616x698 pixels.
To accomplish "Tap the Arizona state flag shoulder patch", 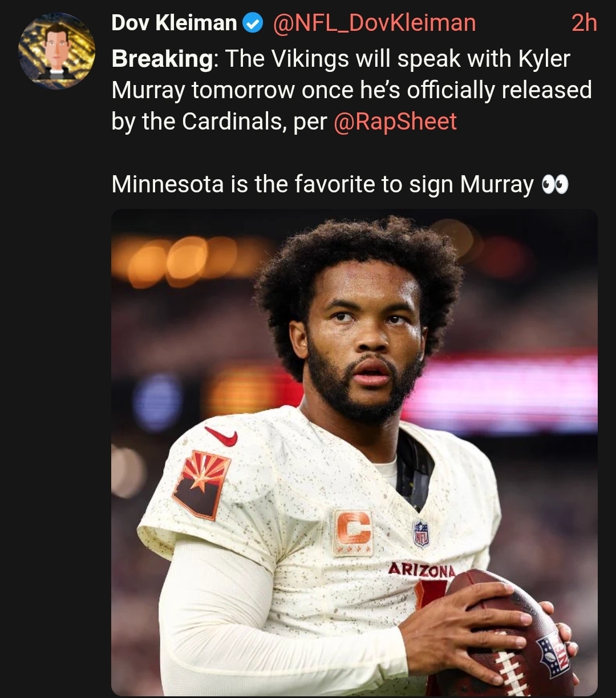I will (x=202, y=485).
